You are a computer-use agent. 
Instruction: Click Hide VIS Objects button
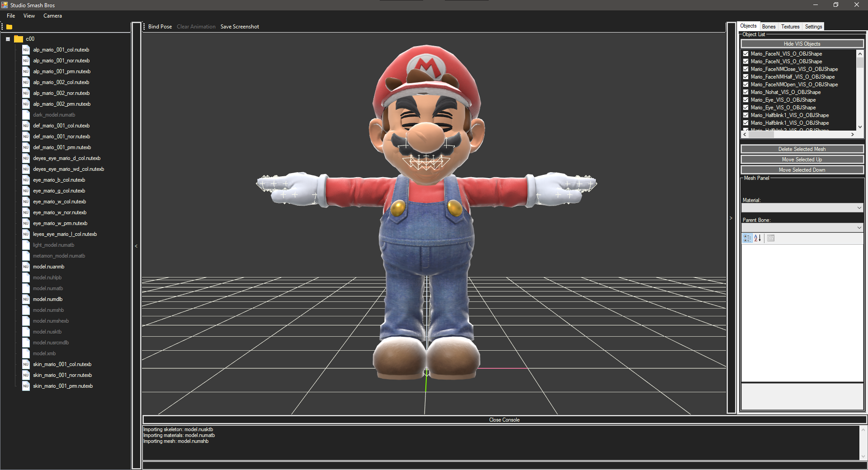802,44
